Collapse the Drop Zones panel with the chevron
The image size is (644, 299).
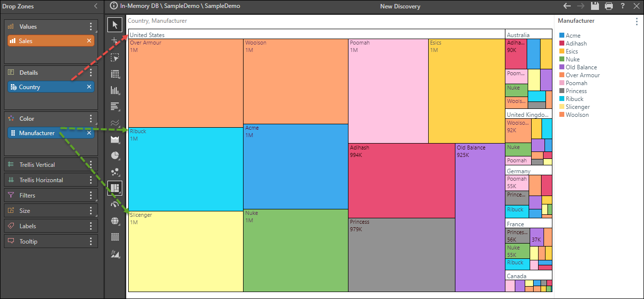tap(96, 6)
